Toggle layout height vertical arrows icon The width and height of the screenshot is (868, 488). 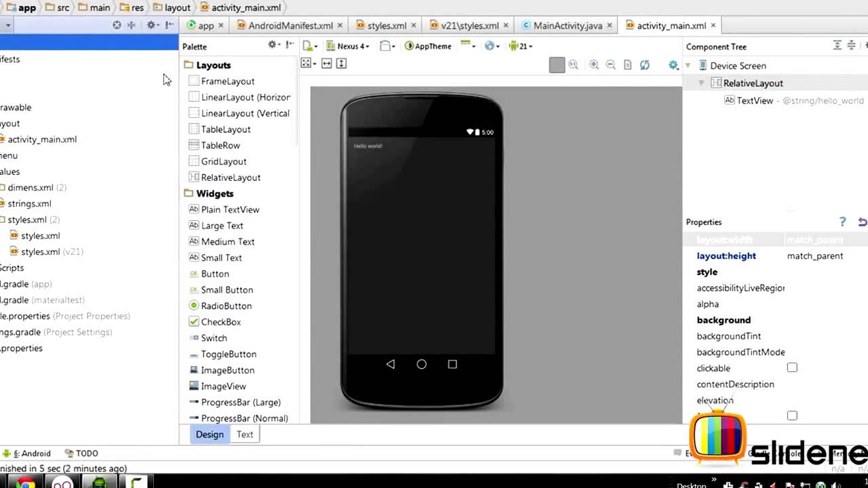(341, 63)
